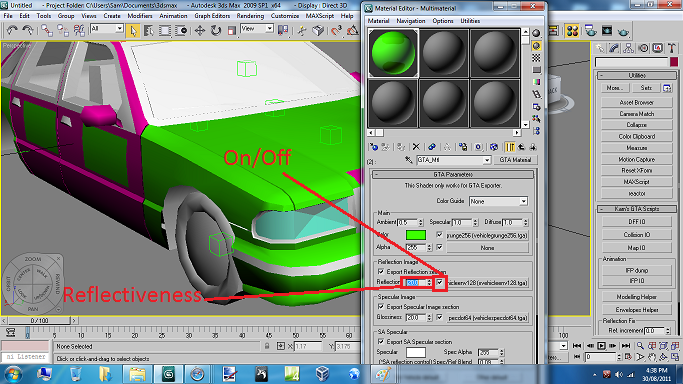Click the 0/100 animation time slider
The image size is (683, 384).
39,320
